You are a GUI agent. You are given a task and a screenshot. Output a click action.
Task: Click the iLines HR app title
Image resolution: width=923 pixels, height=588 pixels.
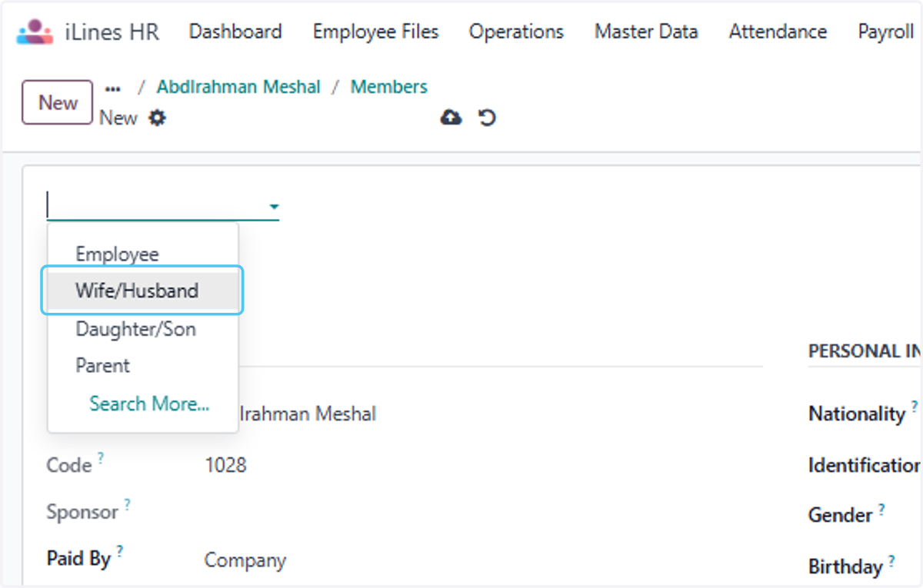[x=112, y=32]
